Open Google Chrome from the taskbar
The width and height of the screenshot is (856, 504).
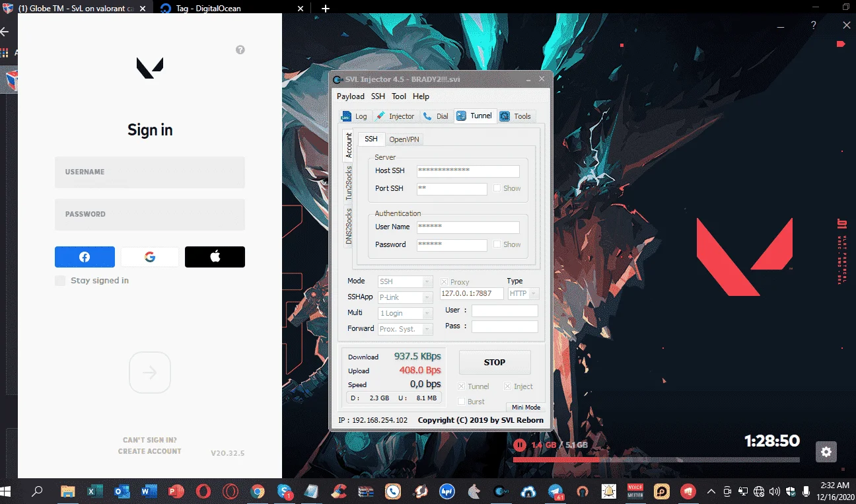[258, 491]
